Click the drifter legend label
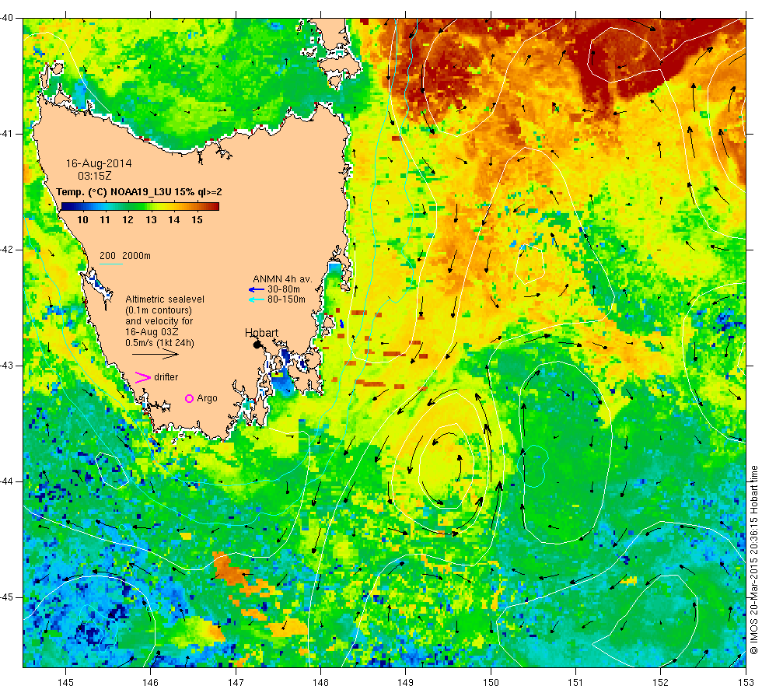The width and height of the screenshot is (762, 700). click(x=166, y=377)
